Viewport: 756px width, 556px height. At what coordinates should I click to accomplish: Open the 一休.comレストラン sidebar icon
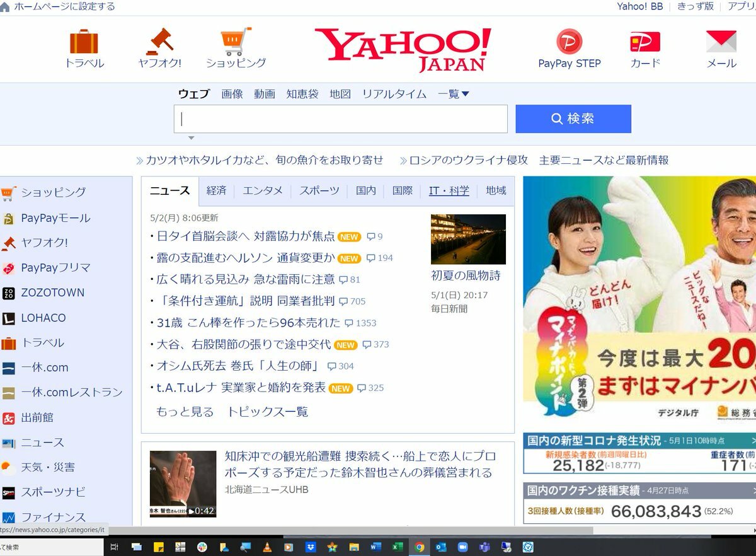click(8, 393)
